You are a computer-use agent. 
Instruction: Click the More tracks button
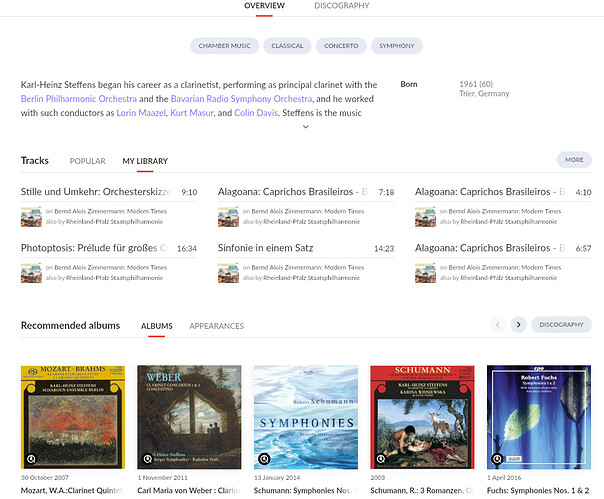(x=574, y=160)
